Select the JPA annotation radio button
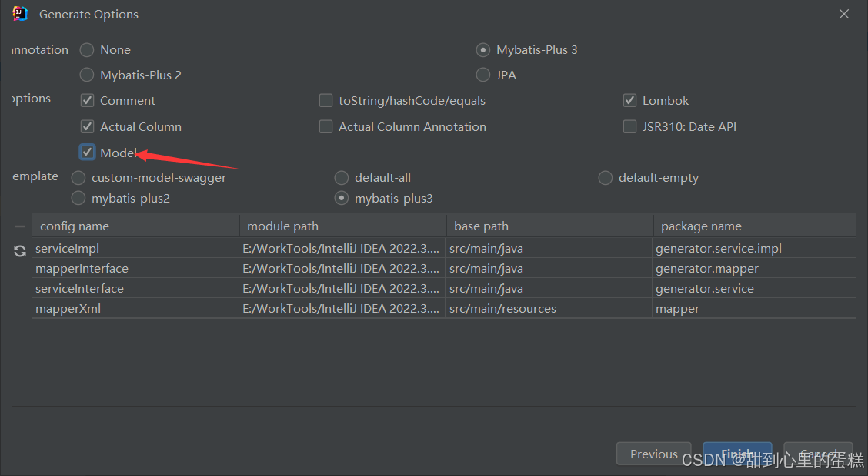The height and width of the screenshot is (476, 868). point(482,75)
